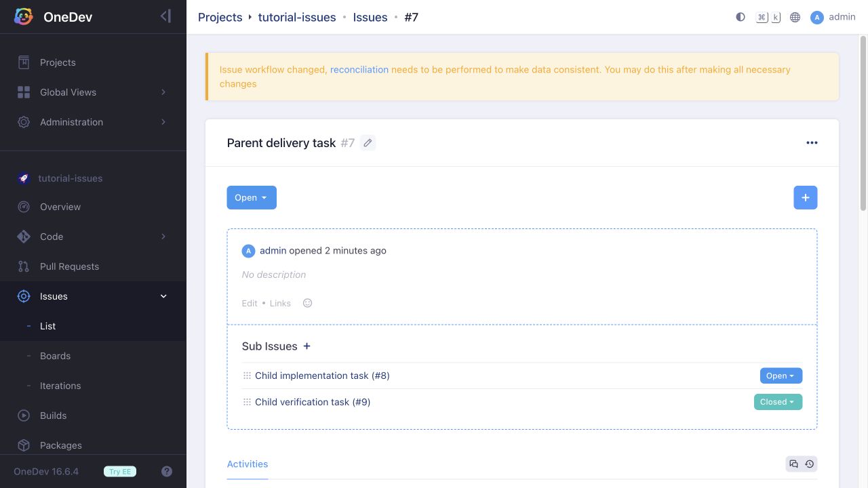Viewport: 868px width, 488px height.
Task: Add an emoji reaction
Action: point(307,303)
